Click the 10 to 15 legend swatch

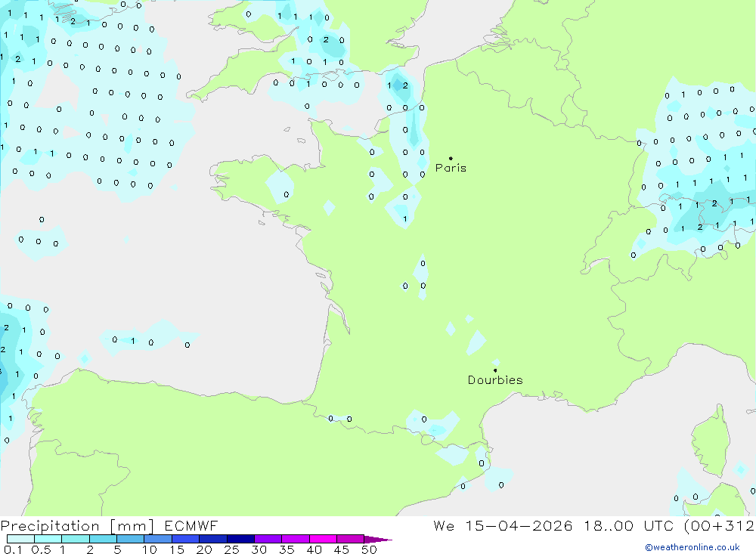pyautogui.click(x=158, y=539)
